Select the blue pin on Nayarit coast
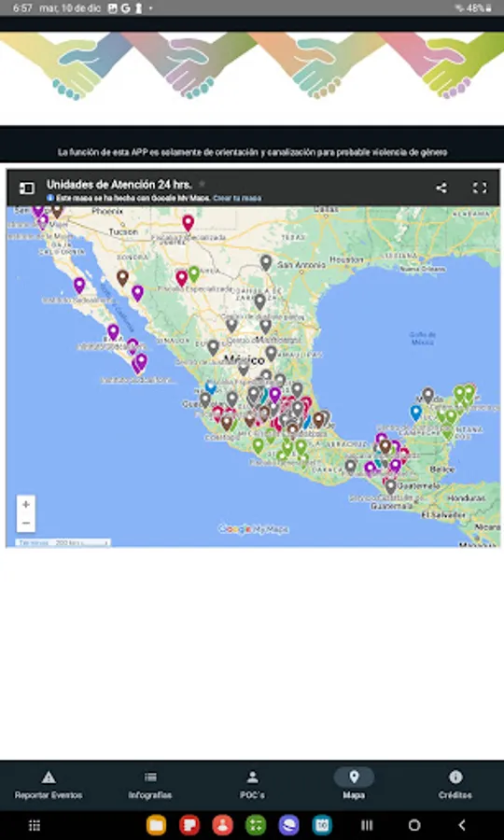 (x=211, y=386)
